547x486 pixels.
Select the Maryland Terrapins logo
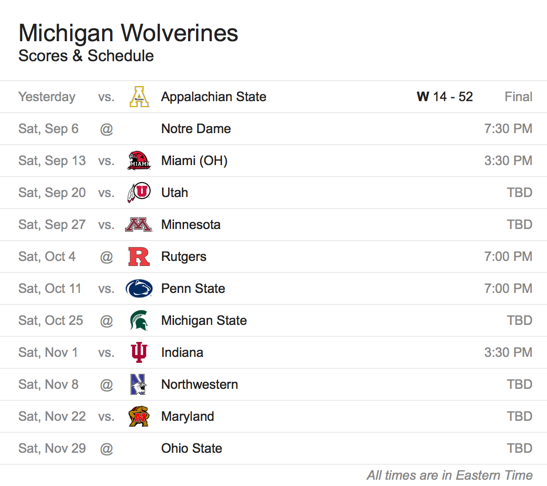point(139,417)
